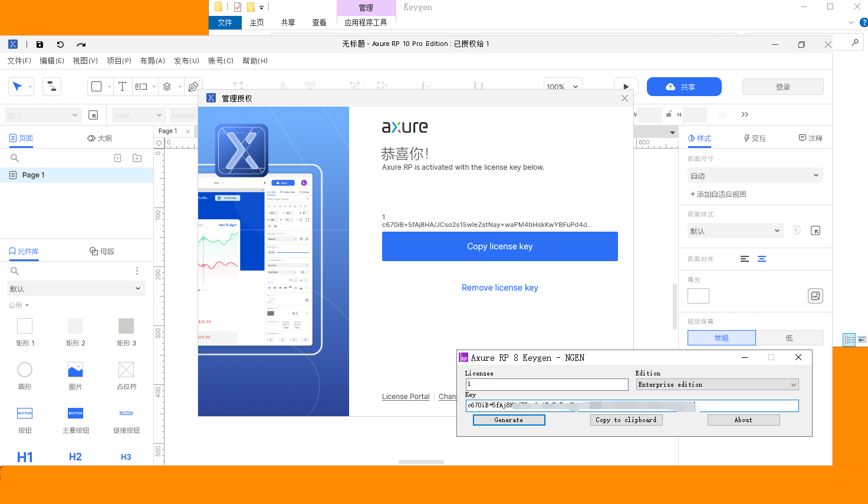Select the blue arrow selection tool
868x504 pixels.
[18, 87]
